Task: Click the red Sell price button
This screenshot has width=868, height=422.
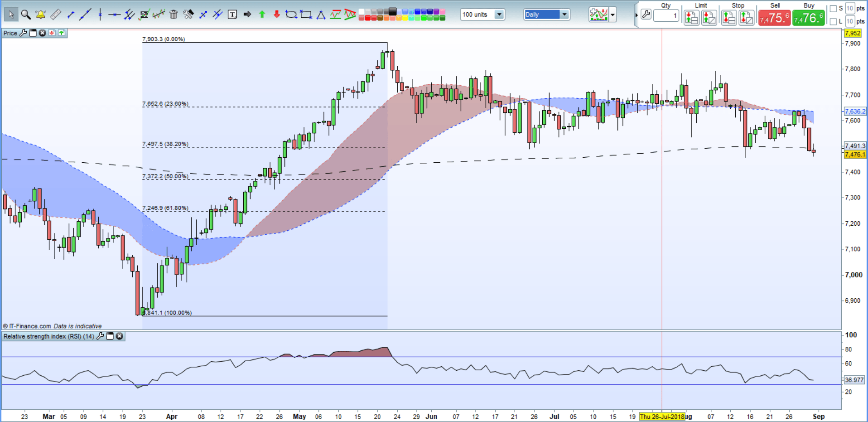Action: [774, 18]
